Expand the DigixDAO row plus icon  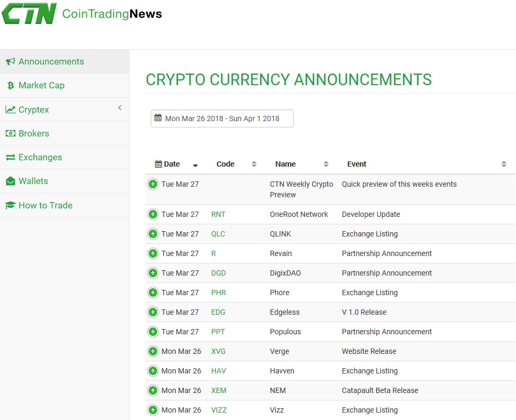(x=153, y=273)
